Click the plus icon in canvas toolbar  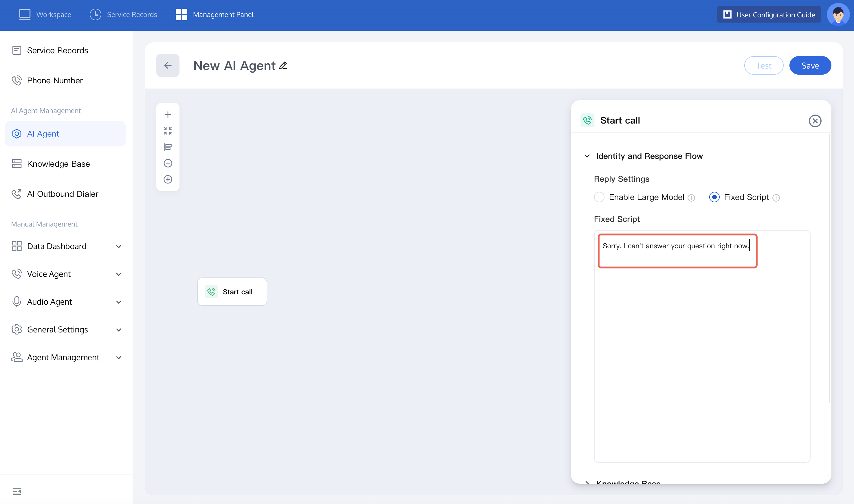(x=168, y=115)
